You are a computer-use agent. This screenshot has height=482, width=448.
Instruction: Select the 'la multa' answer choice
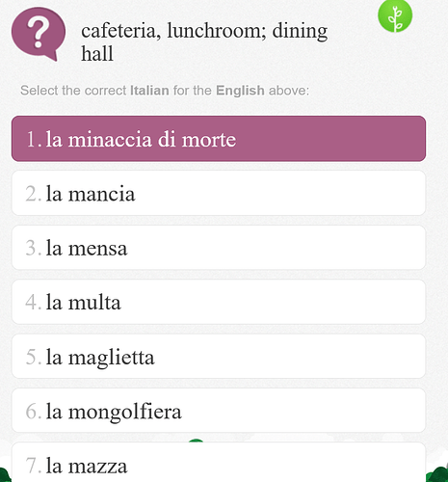(x=219, y=302)
